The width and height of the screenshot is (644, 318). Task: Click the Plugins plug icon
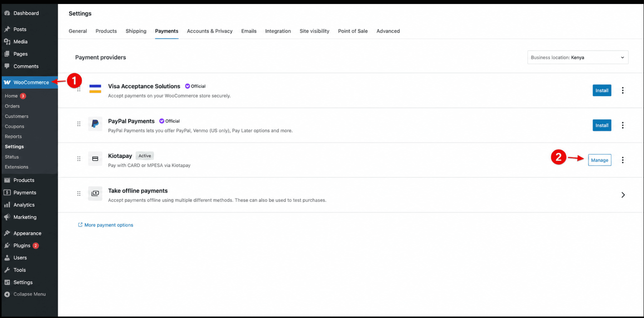[x=7, y=245]
